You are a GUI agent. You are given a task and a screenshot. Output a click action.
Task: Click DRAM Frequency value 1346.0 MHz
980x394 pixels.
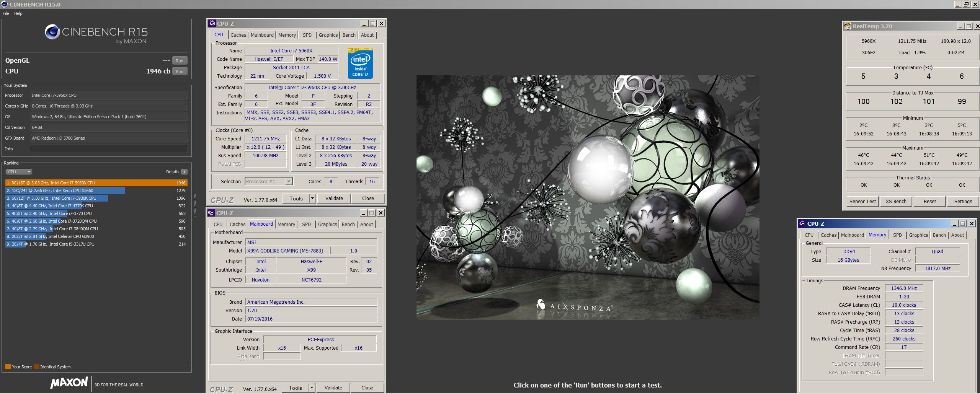pos(904,288)
